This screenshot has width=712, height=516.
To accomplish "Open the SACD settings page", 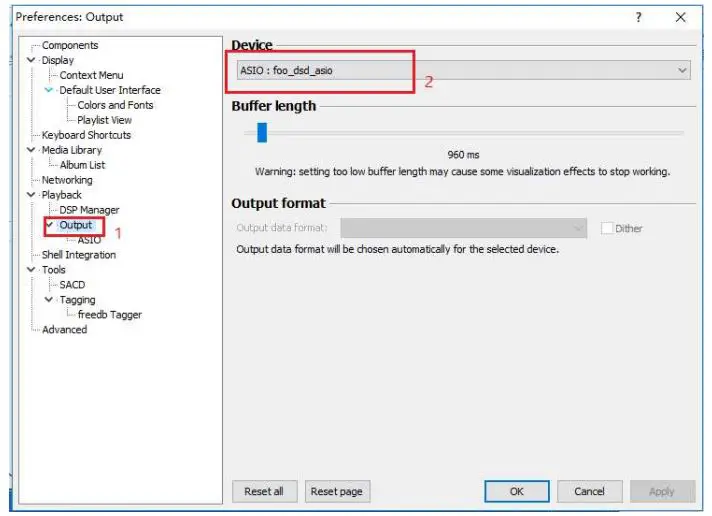I will click(x=72, y=285).
